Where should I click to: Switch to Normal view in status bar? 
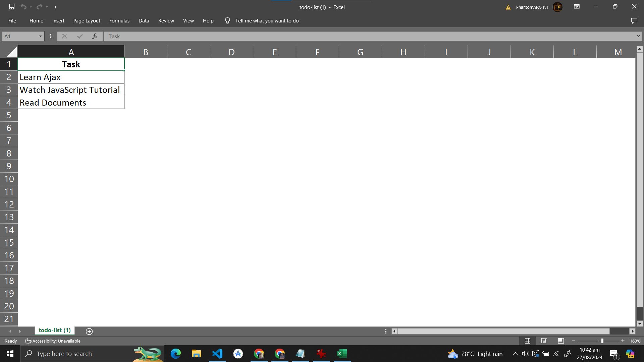(528, 341)
